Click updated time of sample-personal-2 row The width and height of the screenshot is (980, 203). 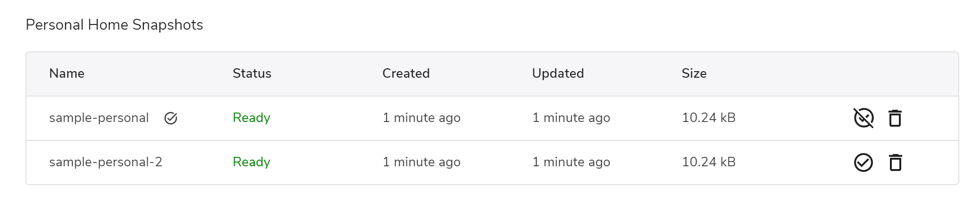571,162
